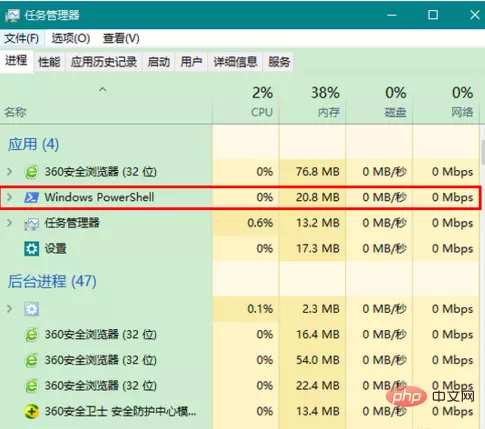
Task: Select the 设置 process name
Action: click(56, 249)
